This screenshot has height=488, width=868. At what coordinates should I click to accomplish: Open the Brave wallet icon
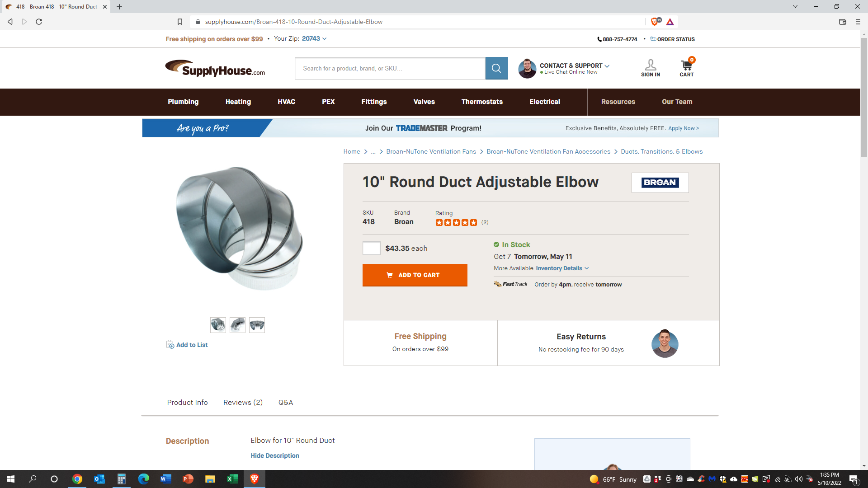pos(842,22)
